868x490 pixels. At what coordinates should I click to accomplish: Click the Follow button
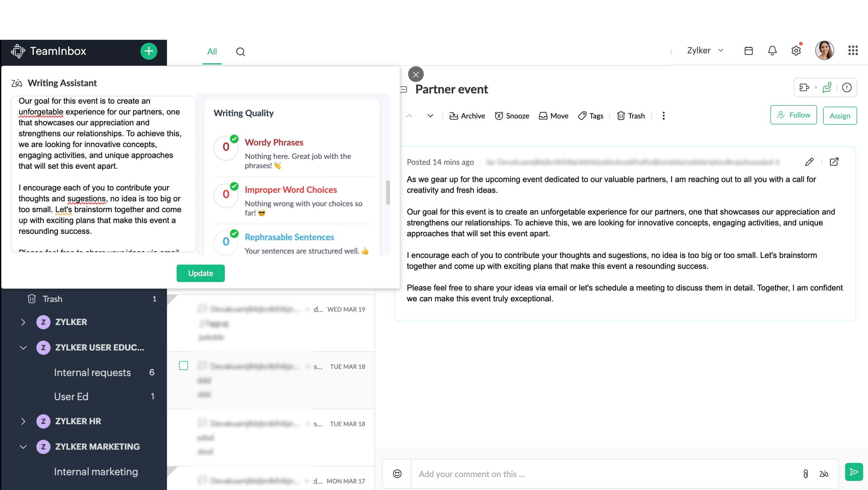794,115
